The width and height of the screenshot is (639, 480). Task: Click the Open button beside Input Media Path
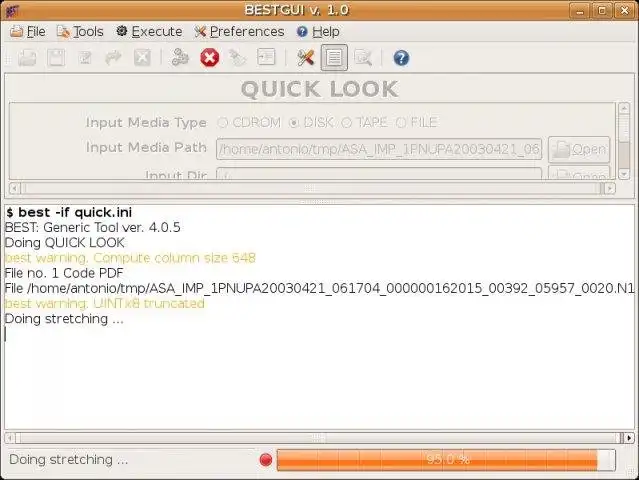[x=579, y=149]
